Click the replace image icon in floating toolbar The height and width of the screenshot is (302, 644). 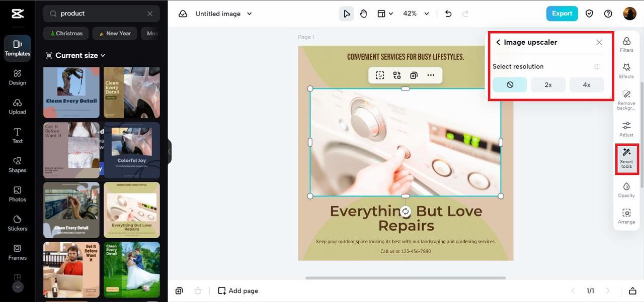click(397, 75)
